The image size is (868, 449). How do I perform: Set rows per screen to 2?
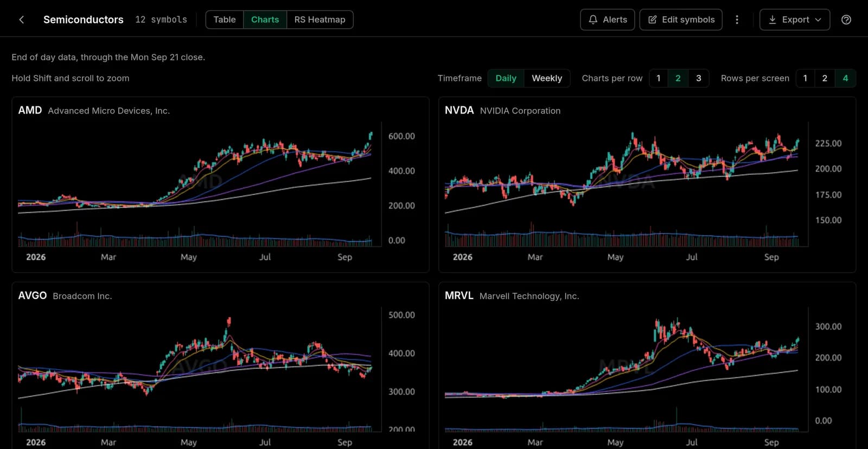click(825, 78)
